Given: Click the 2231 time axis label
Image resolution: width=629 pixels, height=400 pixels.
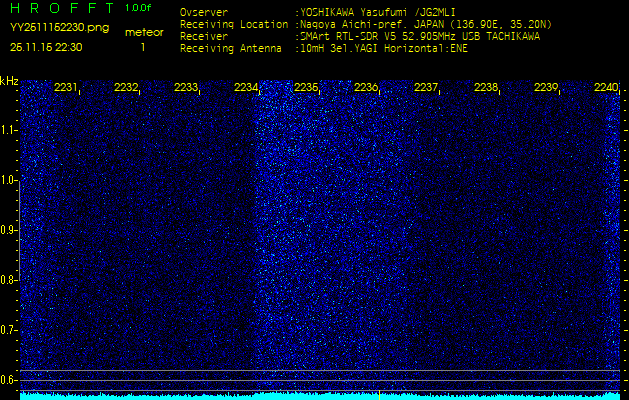Looking at the screenshot, I should pos(65,87).
